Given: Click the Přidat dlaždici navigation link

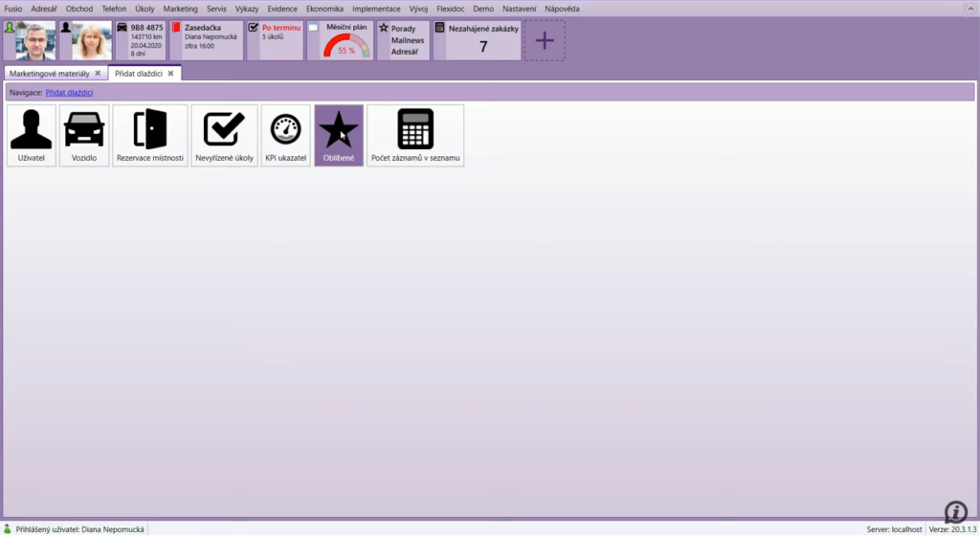Looking at the screenshot, I should (69, 93).
